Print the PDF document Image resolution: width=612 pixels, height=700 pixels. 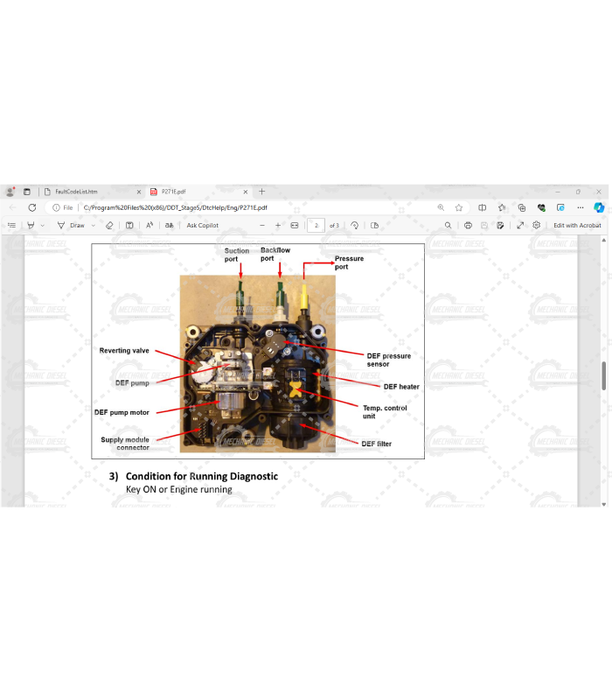tap(469, 225)
